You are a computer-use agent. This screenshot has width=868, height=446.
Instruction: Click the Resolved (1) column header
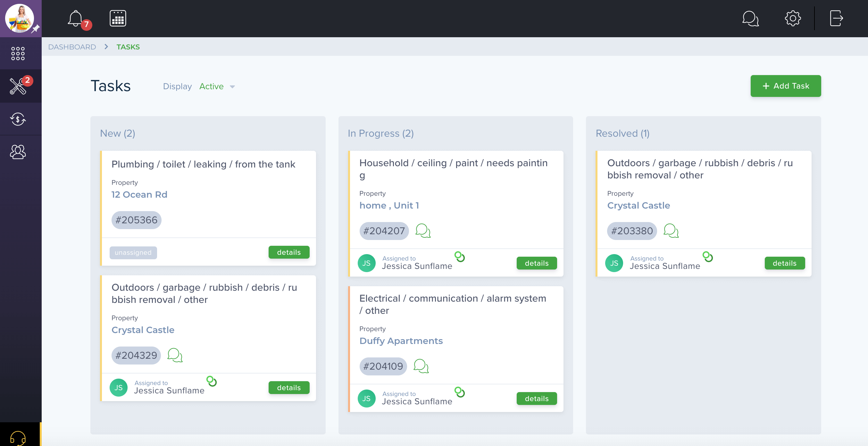click(622, 133)
